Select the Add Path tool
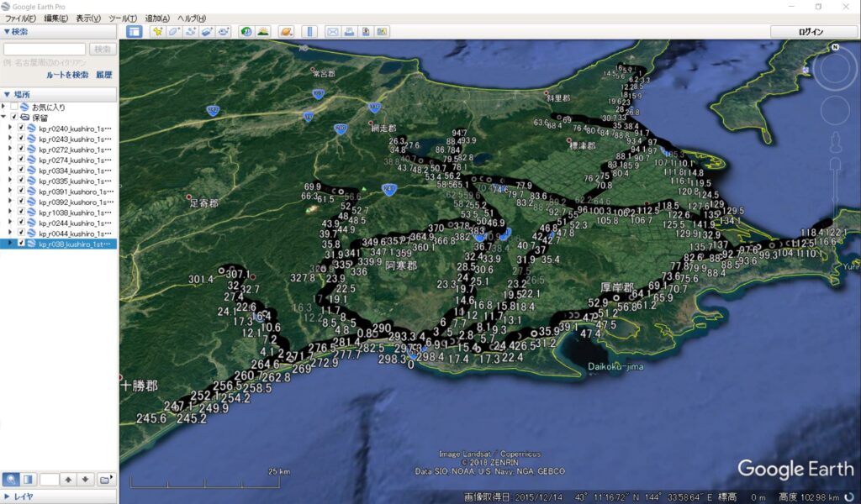 point(191,32)
